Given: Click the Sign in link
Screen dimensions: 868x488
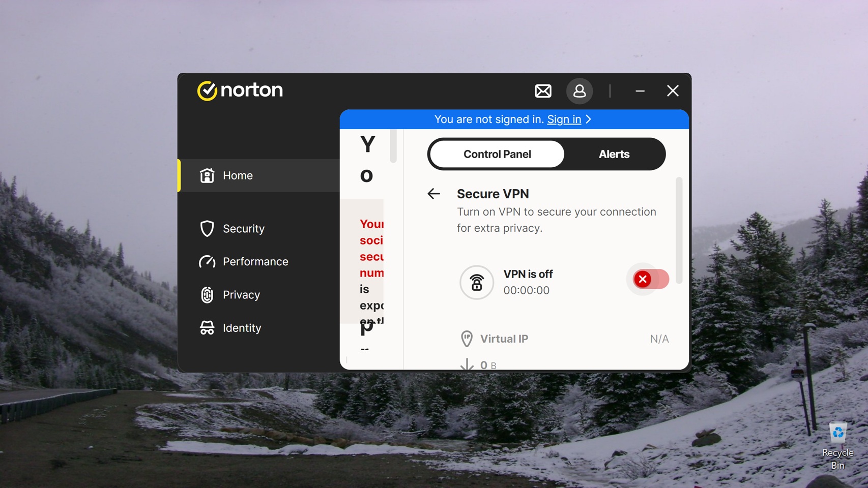Looking at the screenshot, I should coord(564,119).
